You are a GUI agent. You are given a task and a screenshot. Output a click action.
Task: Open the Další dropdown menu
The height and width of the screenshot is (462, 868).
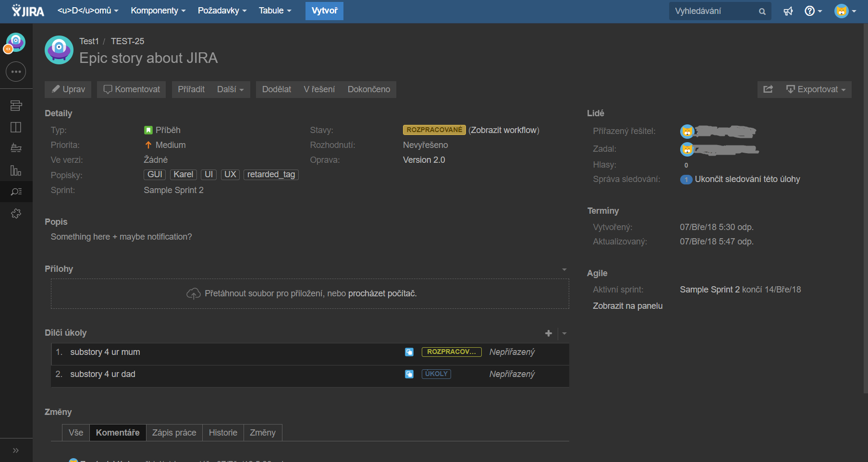click(230, 89)
